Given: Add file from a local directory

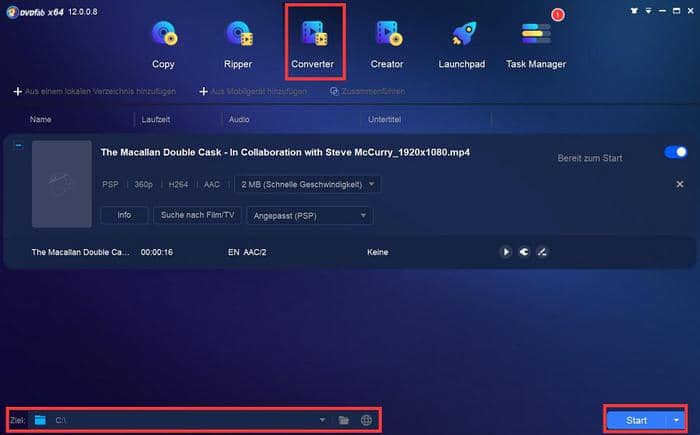Looking at the screenshot, I should 95,92.
